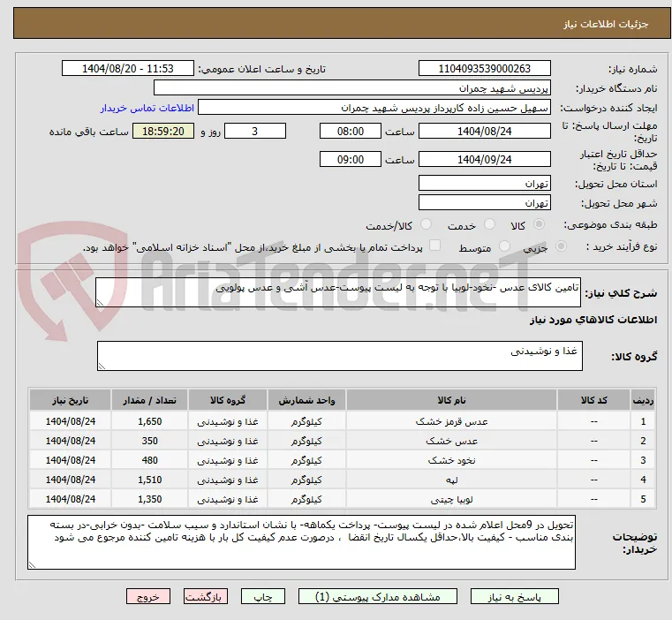The width and height of the screenshot is (672, 620).
Task: Click the quantity cell 480
Action: pyautogui.click(x=149, y=460)
